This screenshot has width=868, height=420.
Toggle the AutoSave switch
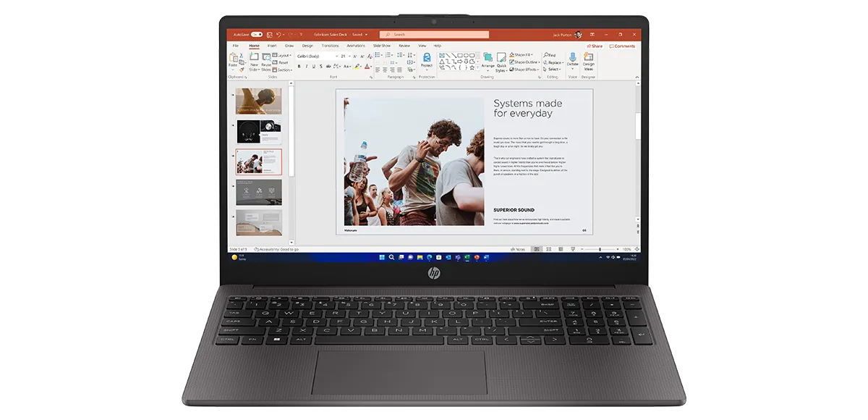[x=257, y=34]
